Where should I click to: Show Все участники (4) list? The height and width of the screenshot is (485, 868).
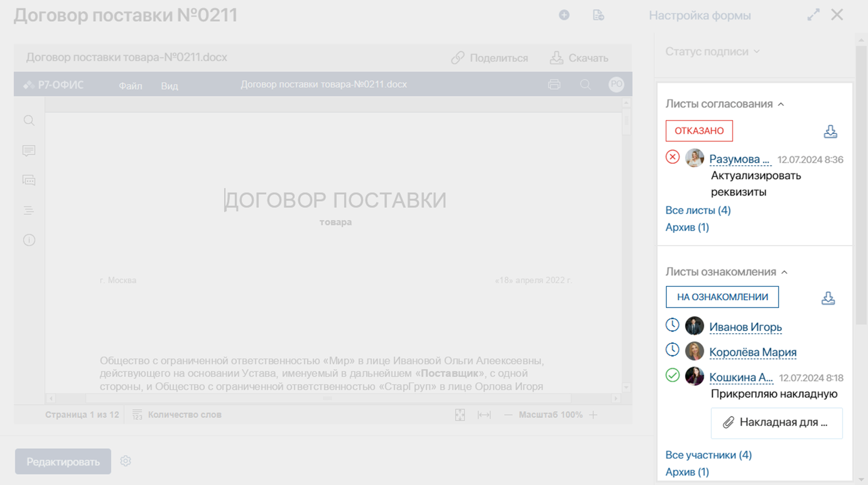(x=708, y=455)
